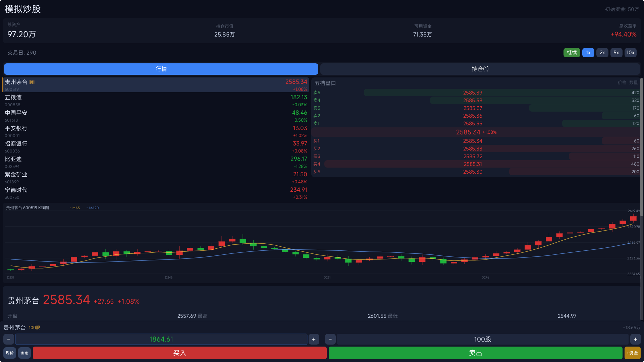Increase the share quantity with plus button
Screen dimensions: 644x362
click(x=635, y=339)
